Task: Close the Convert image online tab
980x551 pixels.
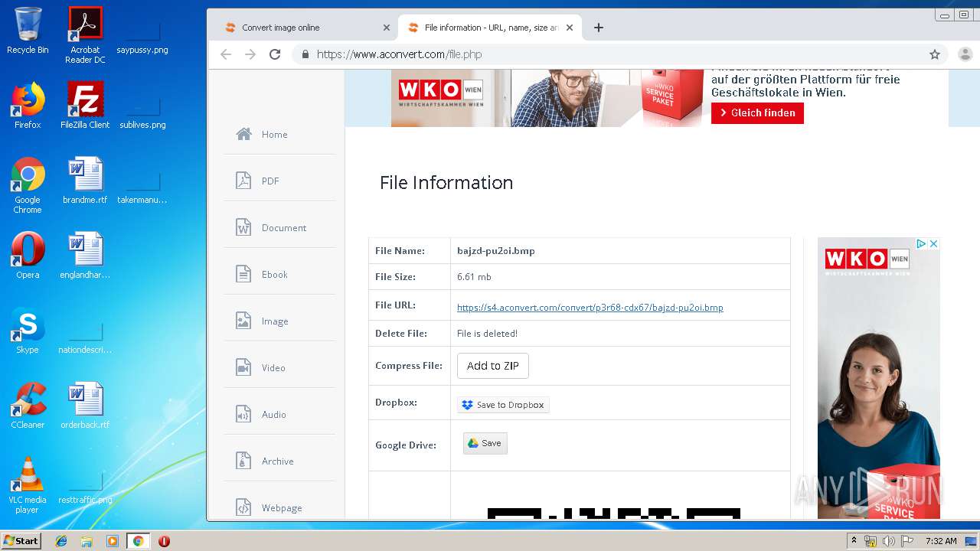Action: point(387,28)
